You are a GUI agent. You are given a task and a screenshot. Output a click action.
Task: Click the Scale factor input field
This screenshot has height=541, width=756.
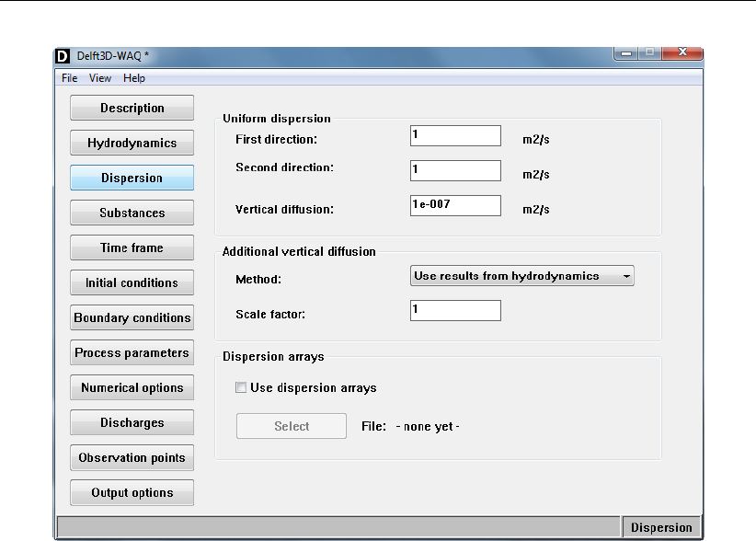tap(455, 310)
